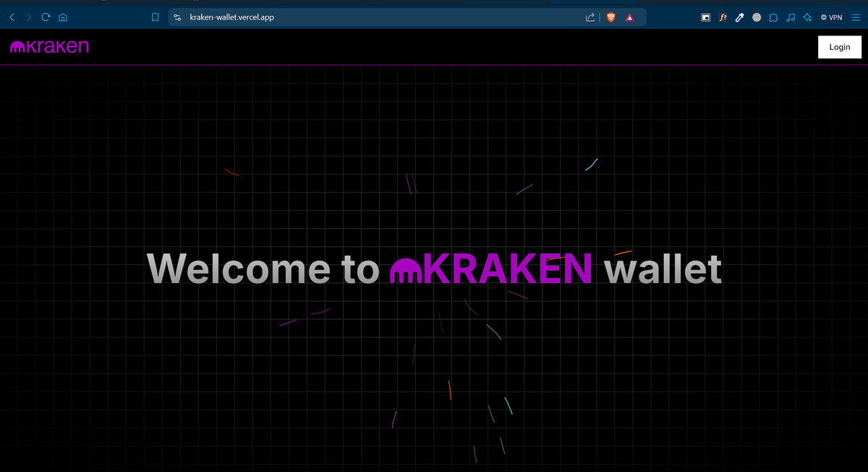This screenshot has height=472, width=868.
Task: Open site settings icon beside the URL
Action: pyautogui.click(x=178, y=17)
